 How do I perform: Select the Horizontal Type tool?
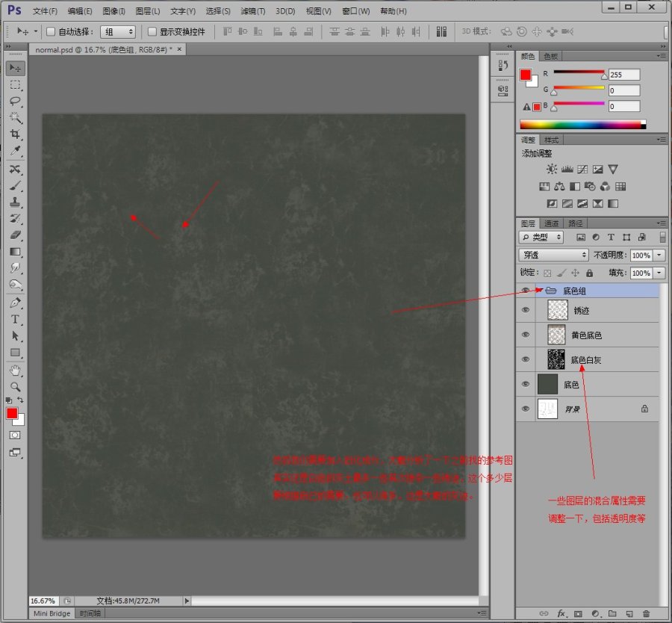coord(15,320)
